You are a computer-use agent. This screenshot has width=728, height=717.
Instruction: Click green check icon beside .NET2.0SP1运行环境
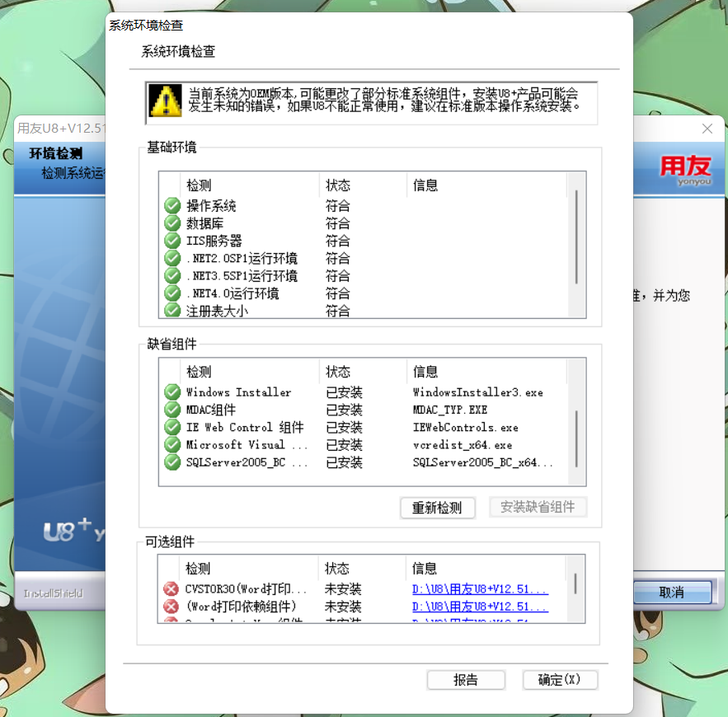(172, 258)
